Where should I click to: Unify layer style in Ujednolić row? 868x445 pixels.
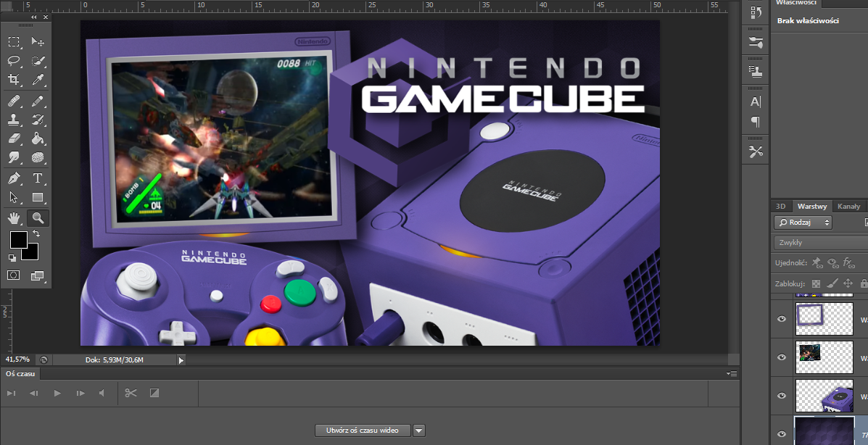tap(848, 263)
